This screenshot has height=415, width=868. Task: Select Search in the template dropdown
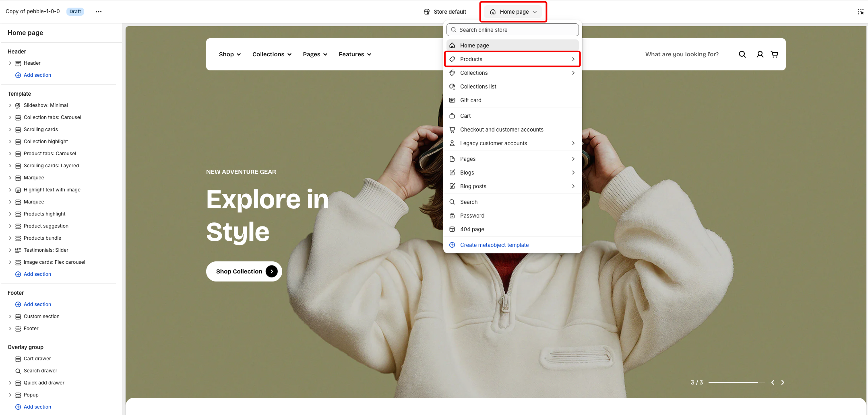[513, 202]
